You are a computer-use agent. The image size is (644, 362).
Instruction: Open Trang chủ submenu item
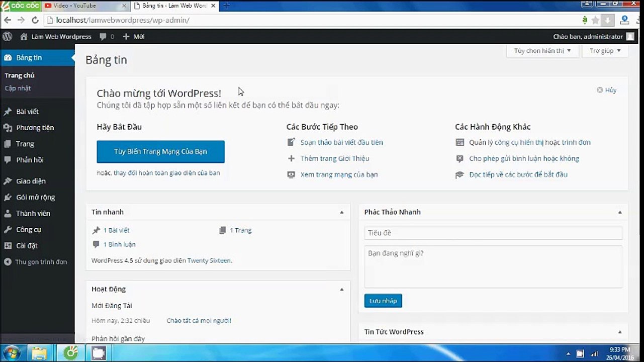click(x=20, y=75)
